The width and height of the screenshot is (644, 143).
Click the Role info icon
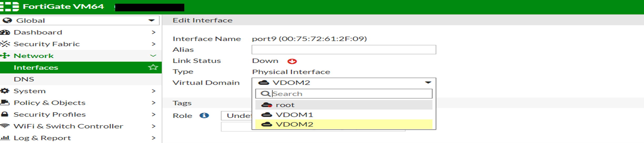point(204,116)
